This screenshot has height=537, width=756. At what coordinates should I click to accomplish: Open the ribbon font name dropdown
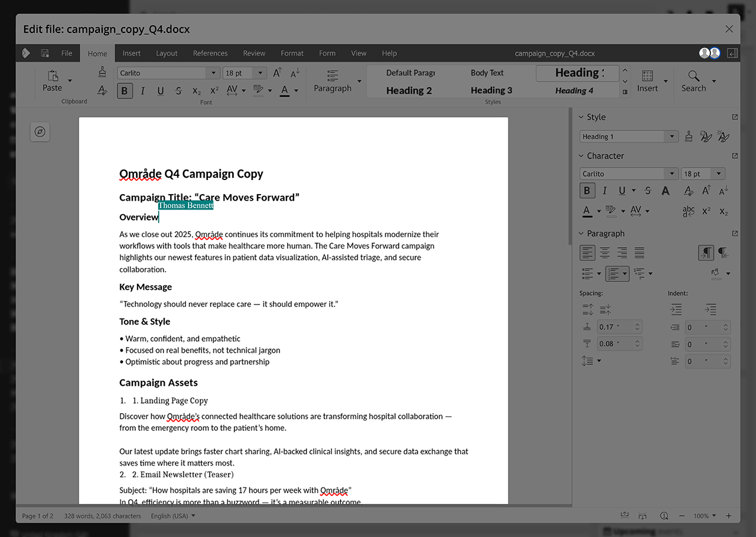coord(213,73)
